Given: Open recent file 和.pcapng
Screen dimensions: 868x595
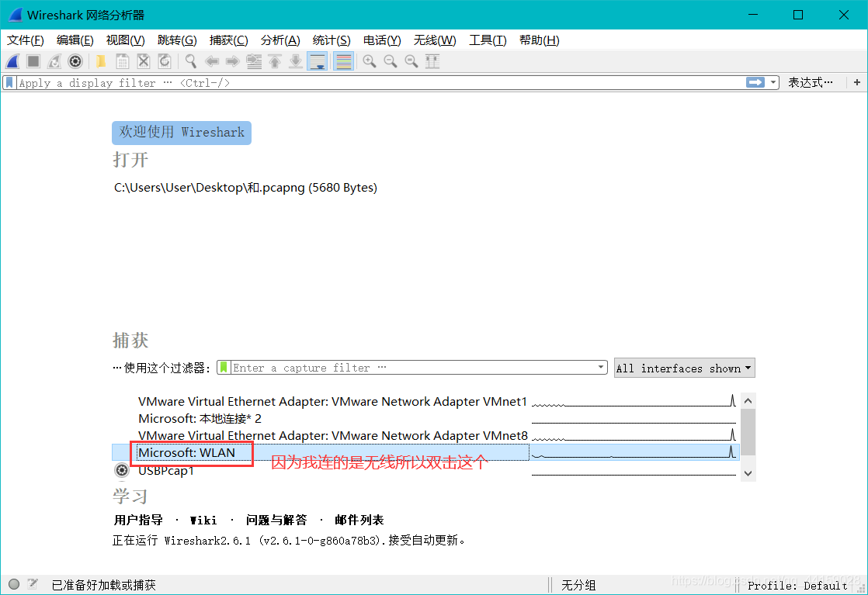Looking at the screenshot, I should [x=245, y=188].
